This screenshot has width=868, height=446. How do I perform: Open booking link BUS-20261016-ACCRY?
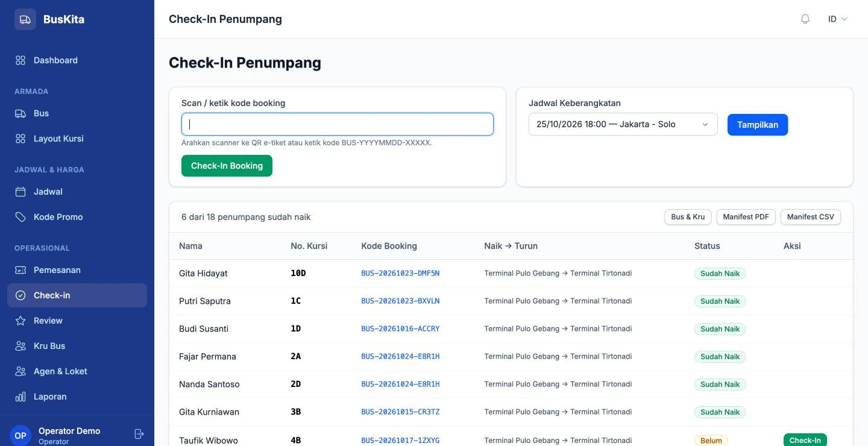(x=400, y=328)
